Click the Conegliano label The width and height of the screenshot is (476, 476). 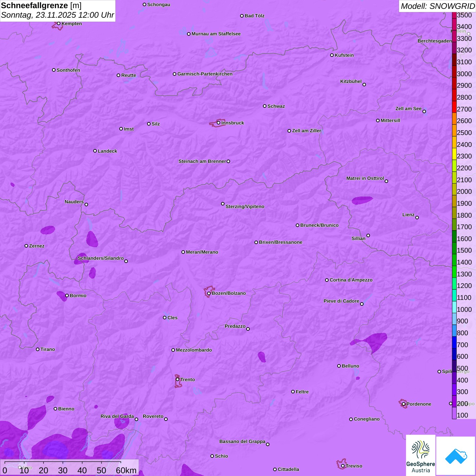[x=367, y=419]
